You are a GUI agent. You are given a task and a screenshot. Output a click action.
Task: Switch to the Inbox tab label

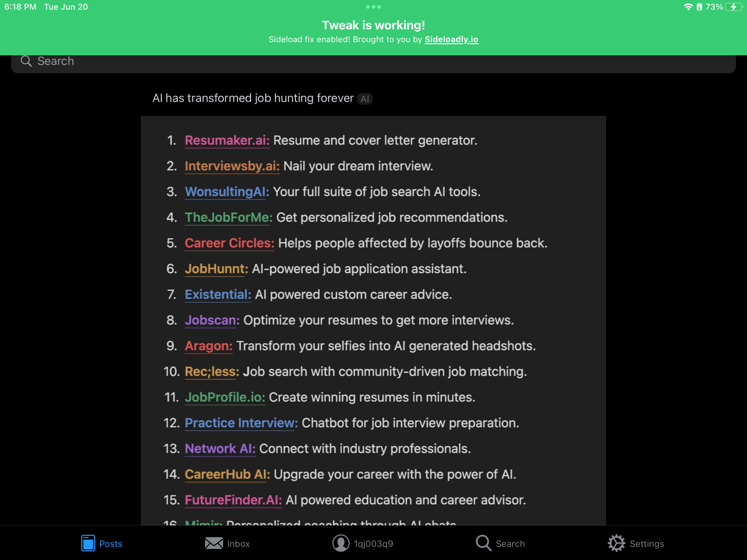pos(238,543)
